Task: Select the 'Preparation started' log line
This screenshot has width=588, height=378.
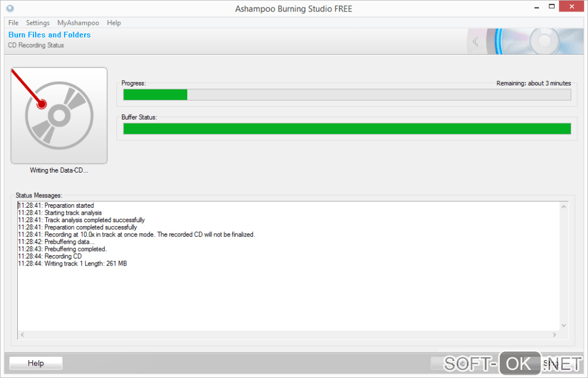Action: (x=56, y=205)
